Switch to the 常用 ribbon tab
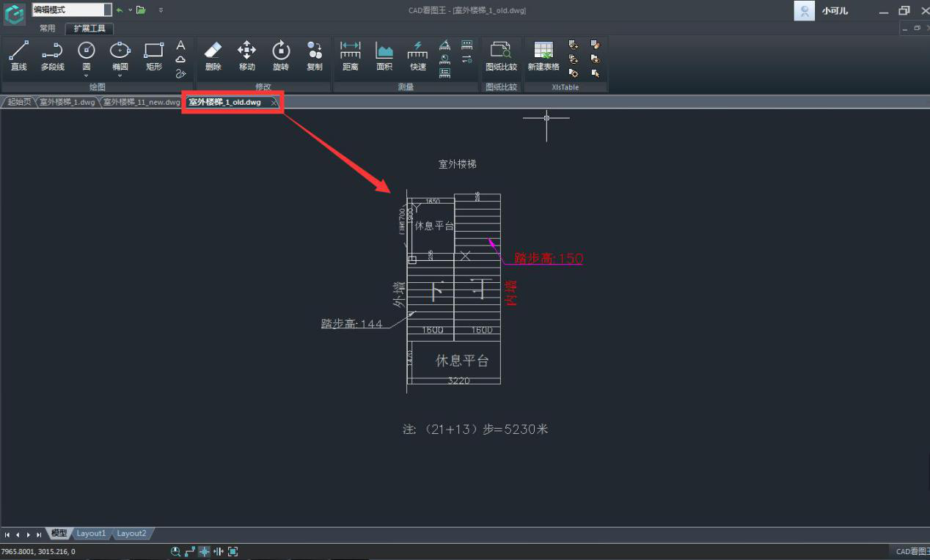This screenshot has width=930, height=560. pyautogui.click(x=48, y=29)
